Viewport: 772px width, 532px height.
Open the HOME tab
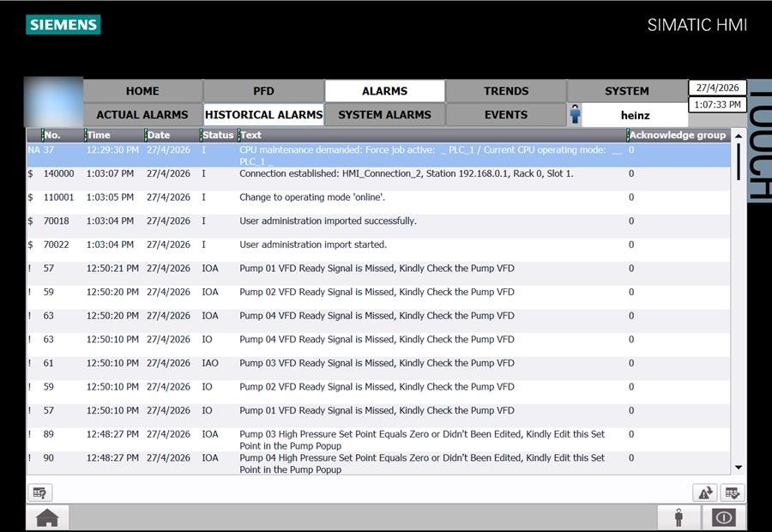click(x=142, y=91)
